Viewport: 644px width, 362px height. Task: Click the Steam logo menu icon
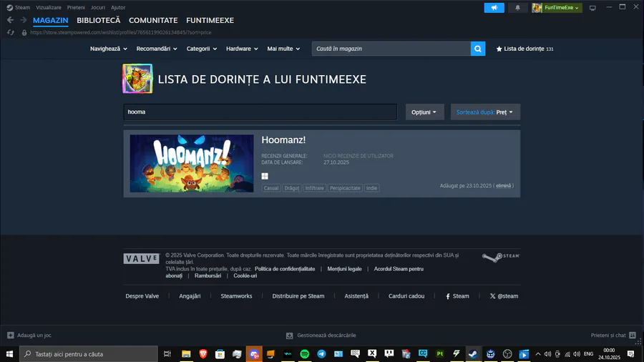(x=9, y=7)
